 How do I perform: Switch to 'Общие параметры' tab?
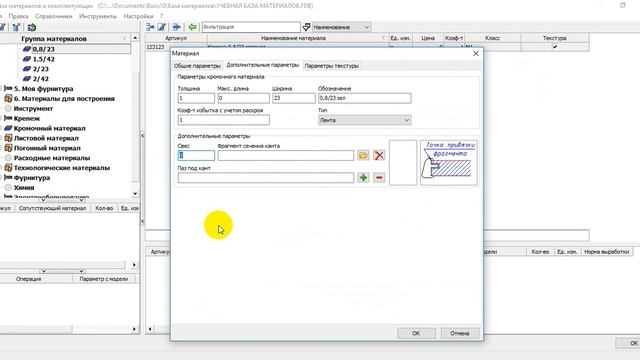point(197,66)
